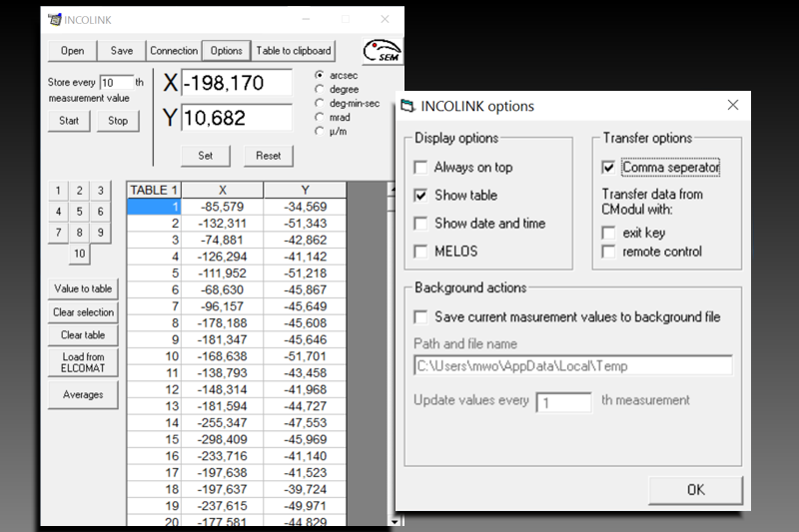Open the Averages view
This screenshot has height=532, width=799.
[83, 394]
